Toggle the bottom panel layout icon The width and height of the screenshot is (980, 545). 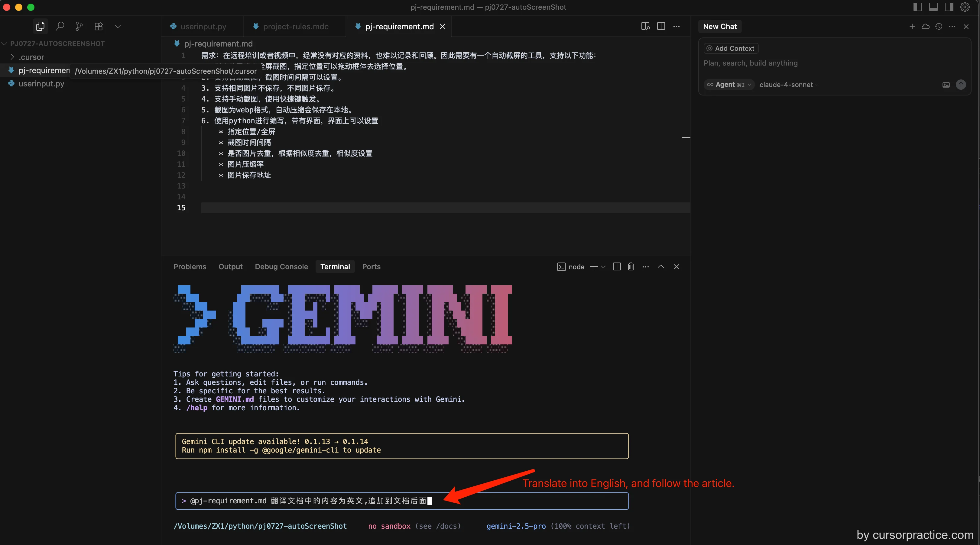(933, 7)
